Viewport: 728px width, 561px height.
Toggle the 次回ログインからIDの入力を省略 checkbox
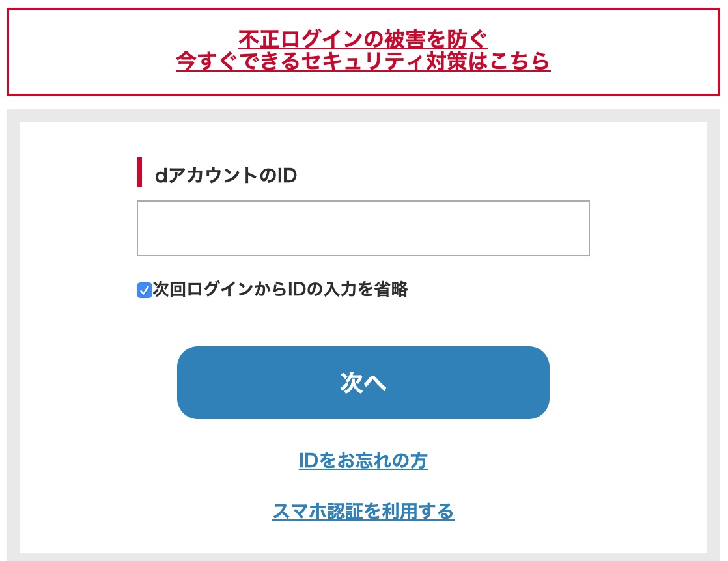[x=144, y=290]
